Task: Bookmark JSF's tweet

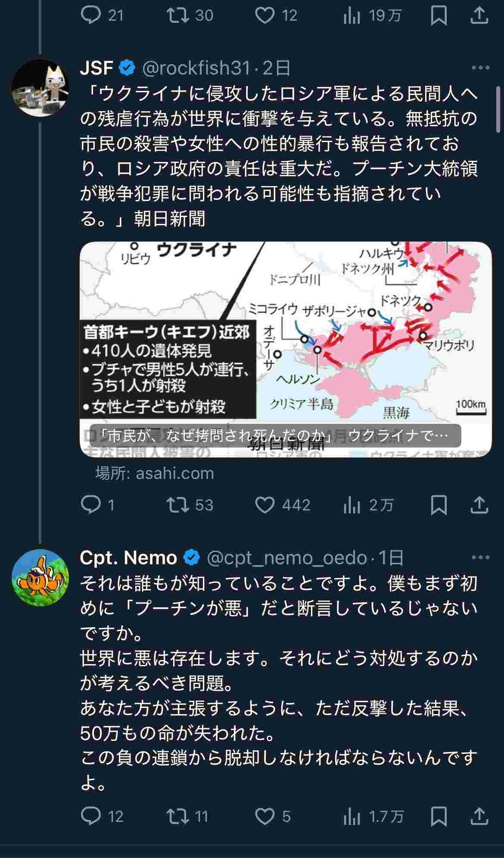Action: click(x=439, y=505)
